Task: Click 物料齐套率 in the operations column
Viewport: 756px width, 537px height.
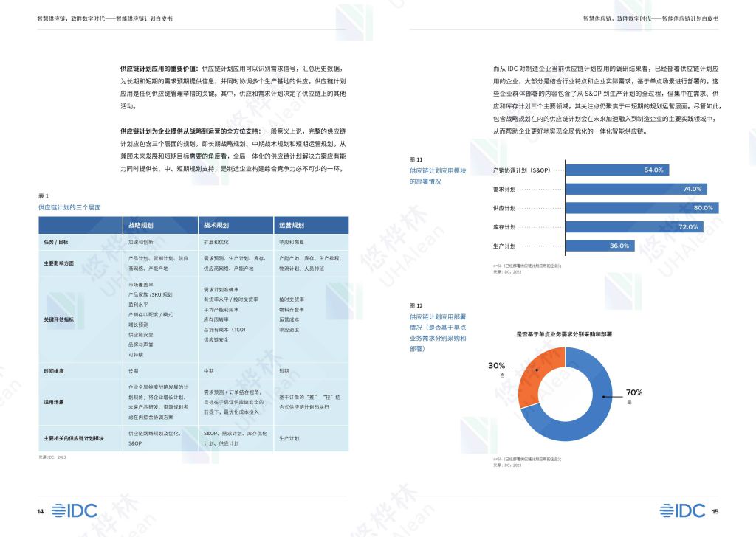Action: (x=291, y=310)
